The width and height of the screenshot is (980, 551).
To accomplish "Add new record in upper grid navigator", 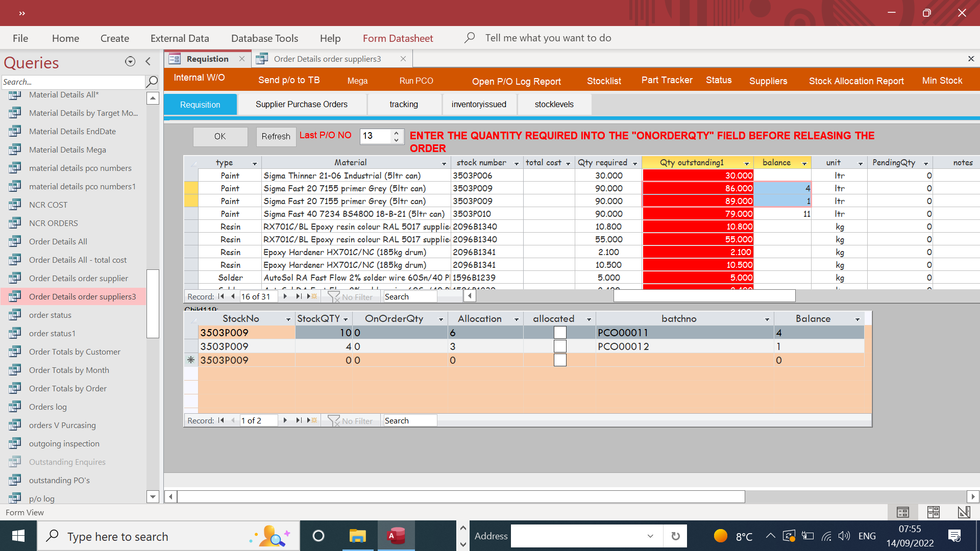I will [312, 296].
